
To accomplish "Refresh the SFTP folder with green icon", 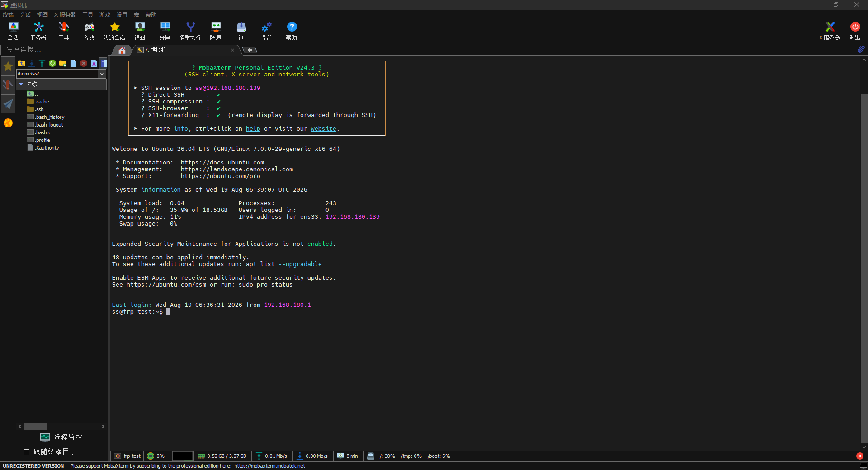I will coord(52,63).
